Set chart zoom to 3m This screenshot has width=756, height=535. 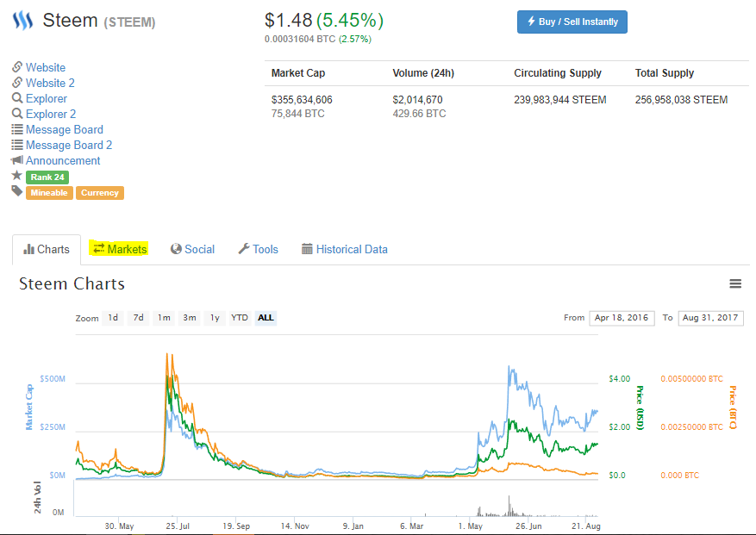pos(190,318)
